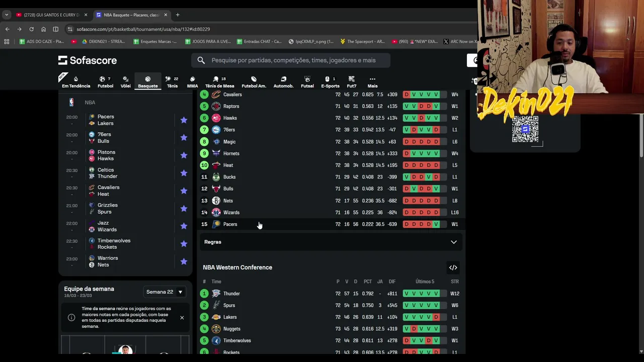
Task: Toggle favorite star for Grizzlies vs Spurs
Action: (184, 209)
